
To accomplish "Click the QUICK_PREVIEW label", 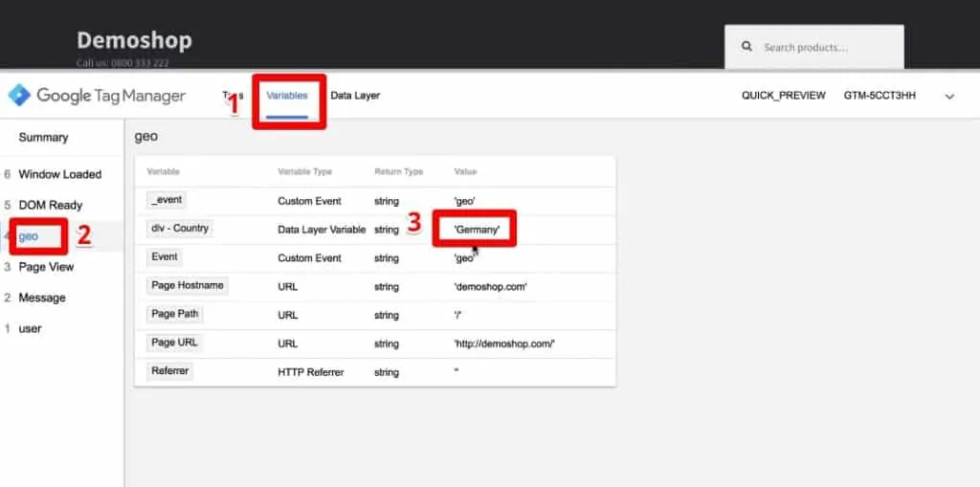I will point(784,96).
